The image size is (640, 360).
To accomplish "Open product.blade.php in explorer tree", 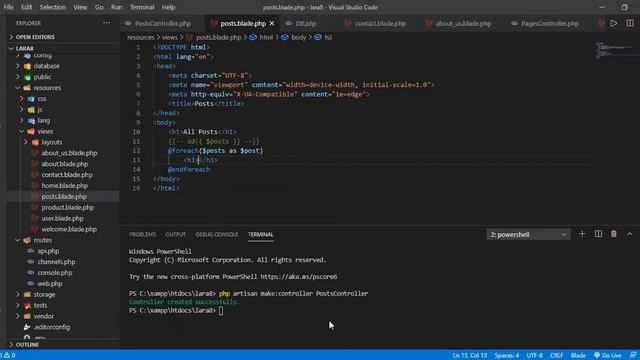I will coord(67,207).
